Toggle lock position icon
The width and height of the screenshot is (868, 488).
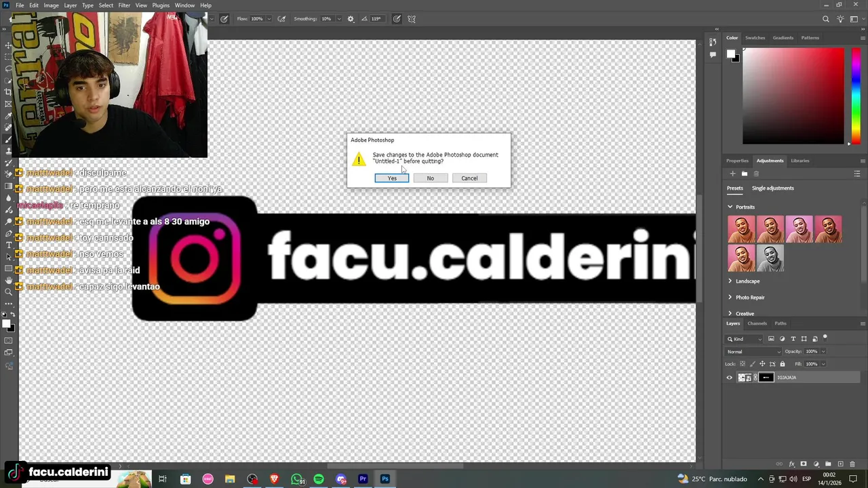click(x=762, y=364)
